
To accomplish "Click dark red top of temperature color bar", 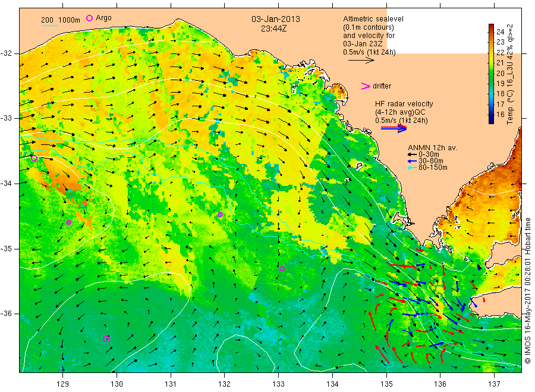I will [491, 27].
